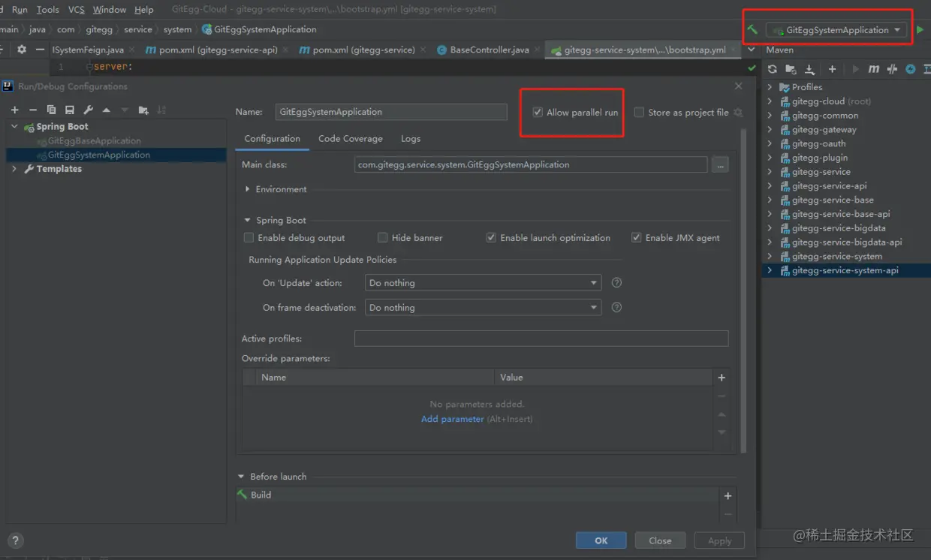The image size is (931, 560).
Task: Open edit templates wrench icon
Action: click(x=88, y=110)
